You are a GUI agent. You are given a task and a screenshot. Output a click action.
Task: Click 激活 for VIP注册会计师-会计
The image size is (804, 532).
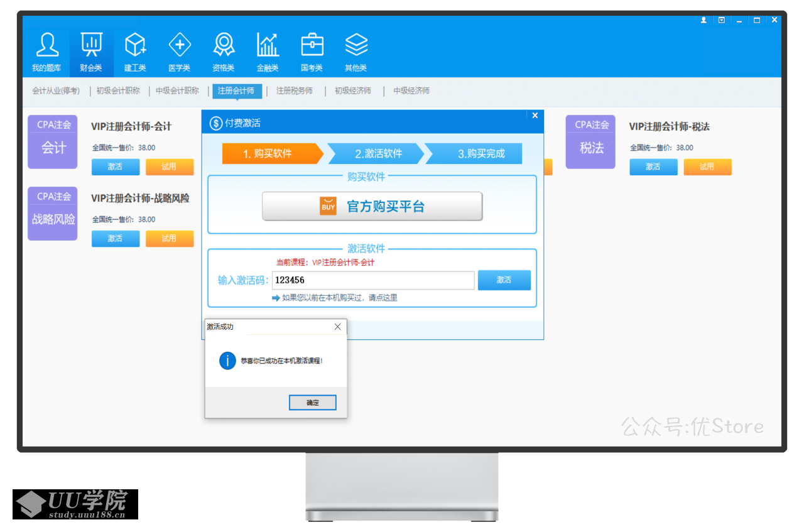pos(116,167)
